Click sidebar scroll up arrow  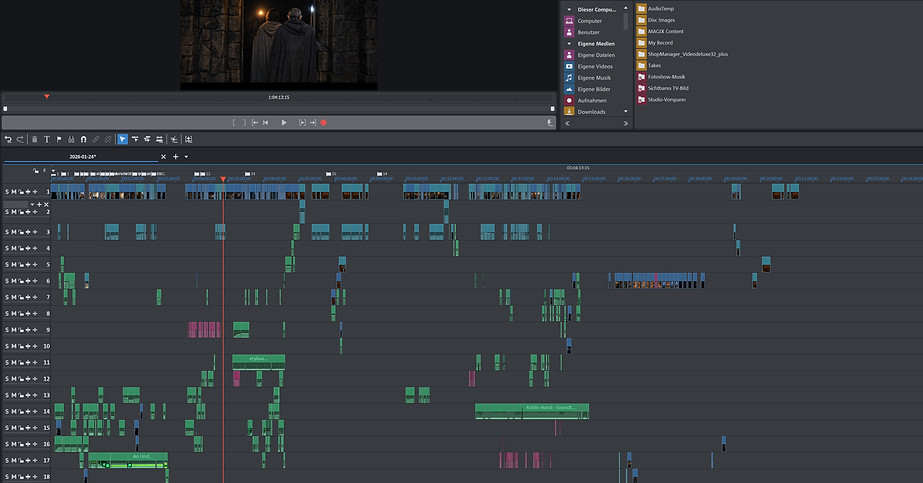coord(626,8)
